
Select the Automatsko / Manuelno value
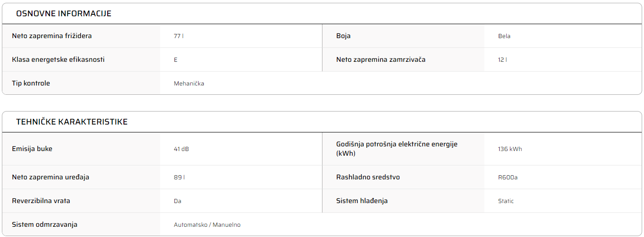click(x=207, y=224)
